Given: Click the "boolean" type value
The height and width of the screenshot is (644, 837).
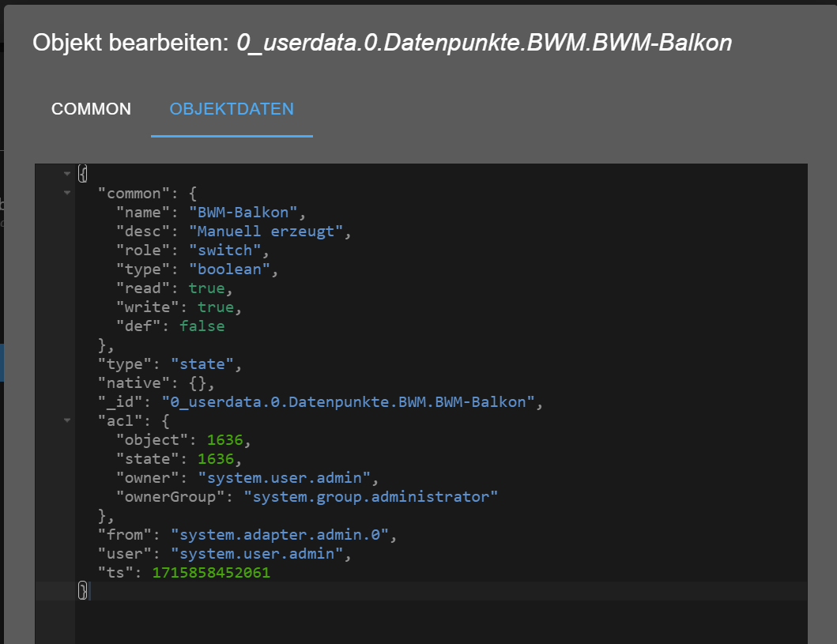Looking at the screenshot, I should 229,269.
